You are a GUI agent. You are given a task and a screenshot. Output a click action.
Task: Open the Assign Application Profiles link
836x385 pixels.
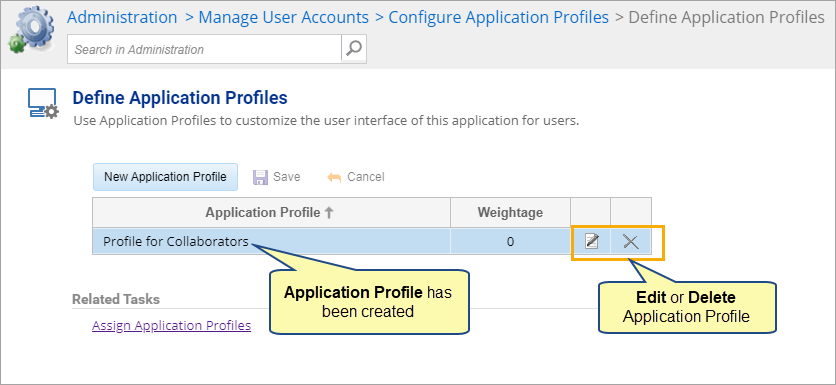[172, 325]
